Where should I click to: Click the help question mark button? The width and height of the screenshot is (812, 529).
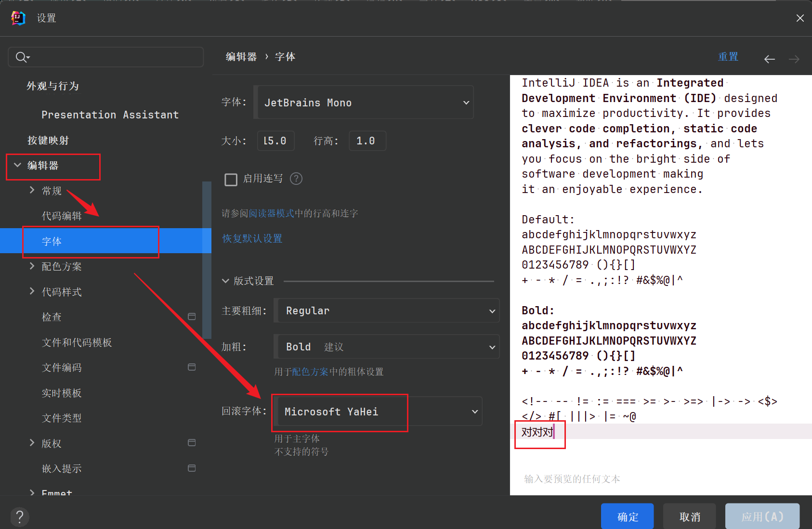coord(20,517)
